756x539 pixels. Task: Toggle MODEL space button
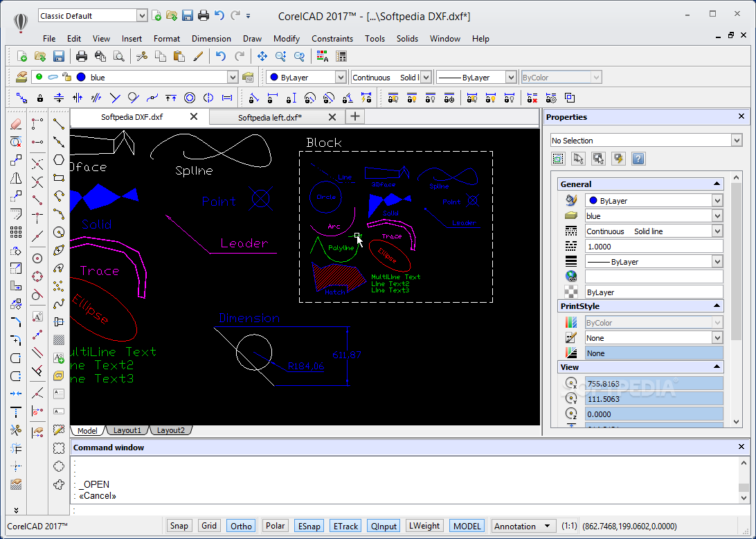[x=467, y=526]
